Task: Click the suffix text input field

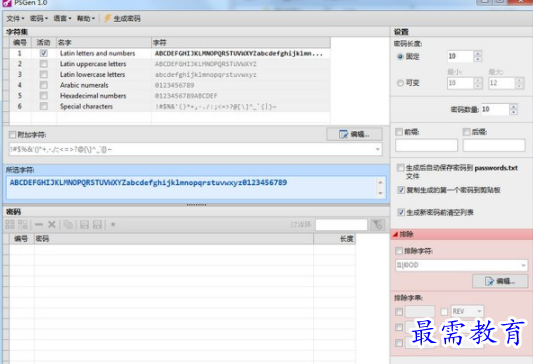Action: (494, 145)
